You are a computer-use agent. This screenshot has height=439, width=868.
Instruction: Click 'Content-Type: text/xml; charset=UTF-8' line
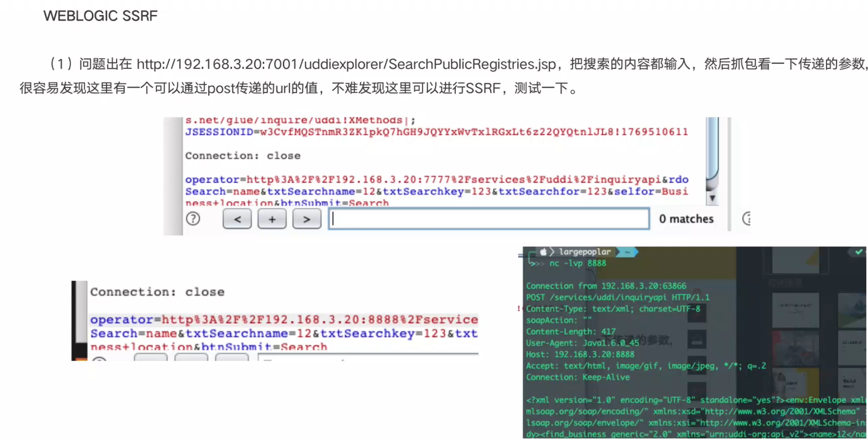click(x=613, y=309)
